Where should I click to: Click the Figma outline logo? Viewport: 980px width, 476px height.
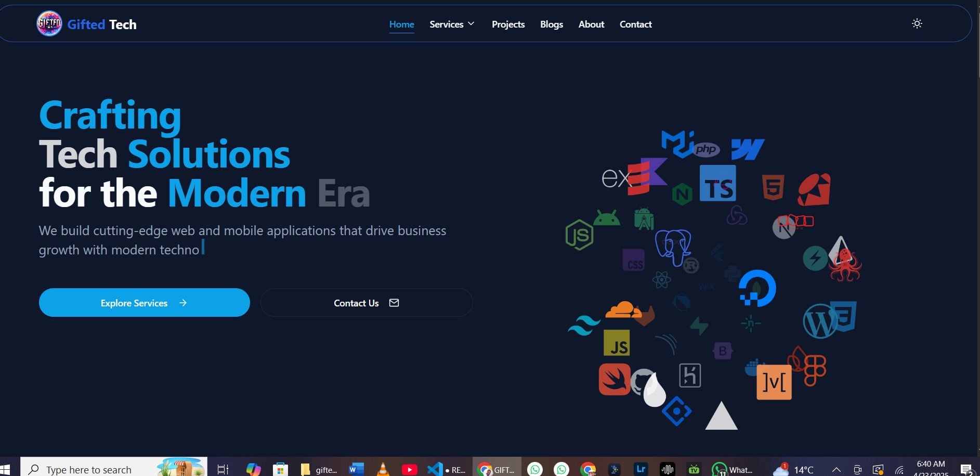[x=815, y=370]
